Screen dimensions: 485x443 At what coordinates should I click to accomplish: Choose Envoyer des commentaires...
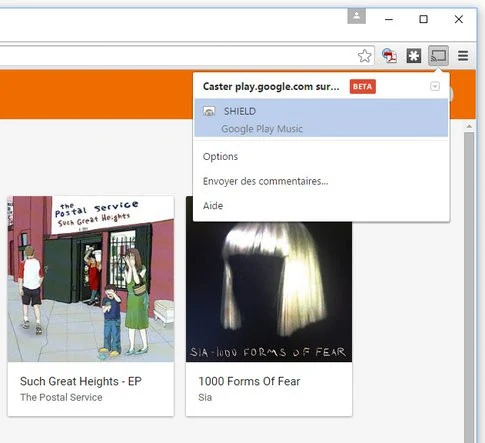pos(265,181)
